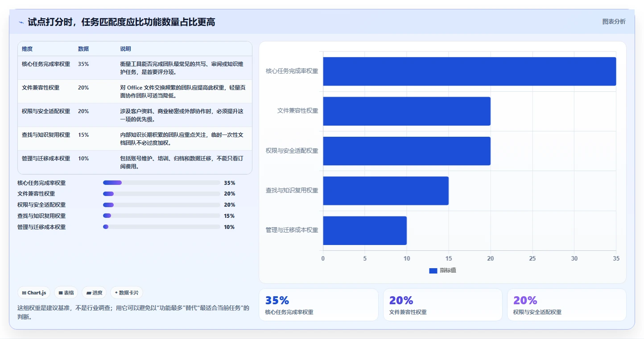Click the 文件兼容性权重 progress bar
Screen dimensions: 644x339
pos(161,194)
